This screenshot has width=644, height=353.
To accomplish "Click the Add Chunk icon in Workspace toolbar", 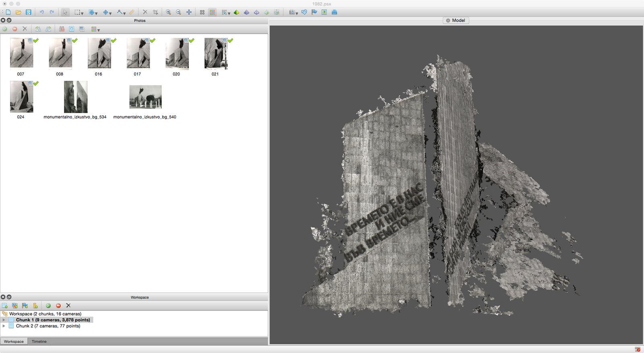I will 5,306.
